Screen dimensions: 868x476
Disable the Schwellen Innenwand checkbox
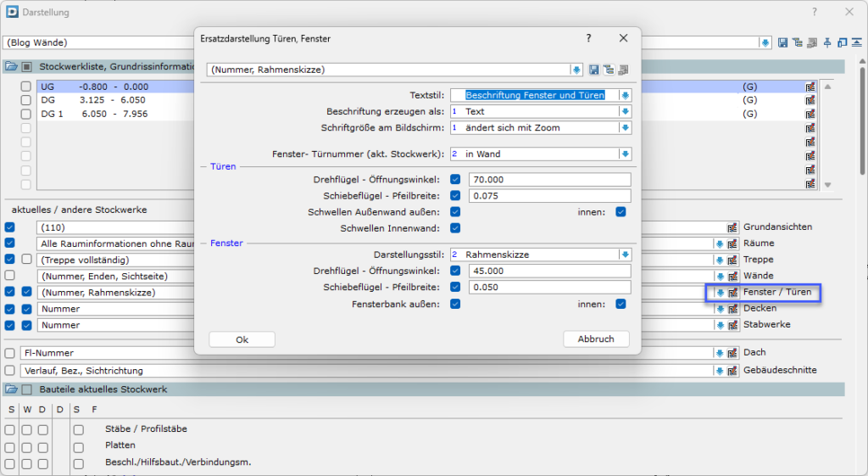click(455, 227)
